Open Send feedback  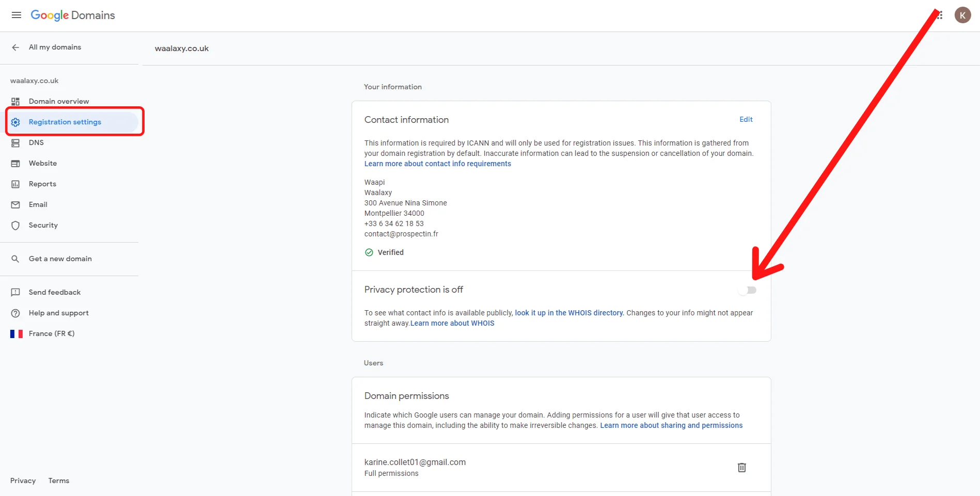pos(55,292)
